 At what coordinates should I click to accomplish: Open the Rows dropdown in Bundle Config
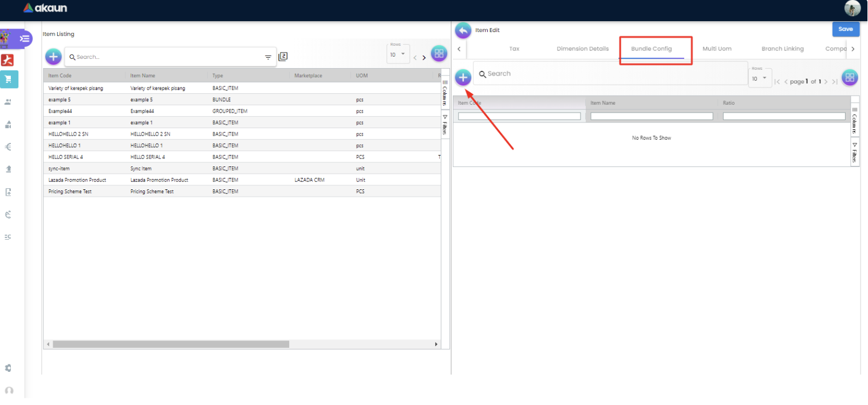760,78
